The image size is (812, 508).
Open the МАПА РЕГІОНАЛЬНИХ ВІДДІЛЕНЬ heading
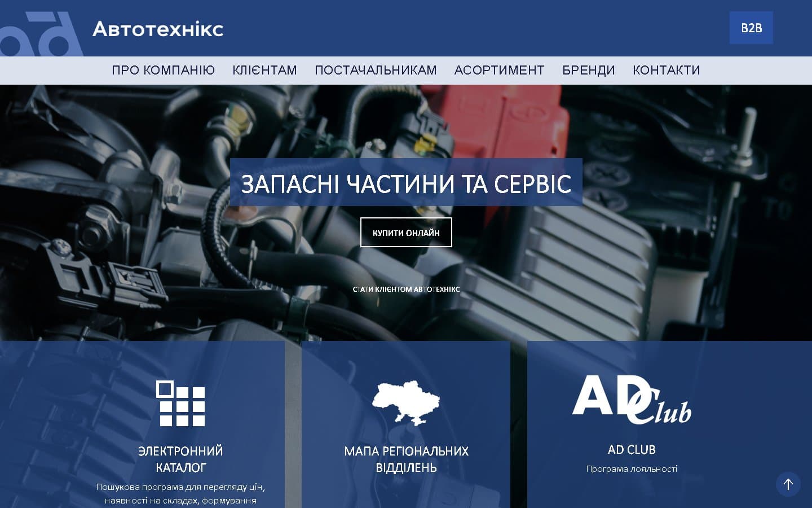406,459
